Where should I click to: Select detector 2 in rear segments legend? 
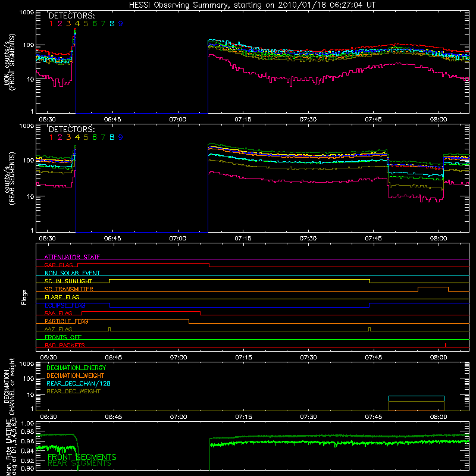pos(60,137)
